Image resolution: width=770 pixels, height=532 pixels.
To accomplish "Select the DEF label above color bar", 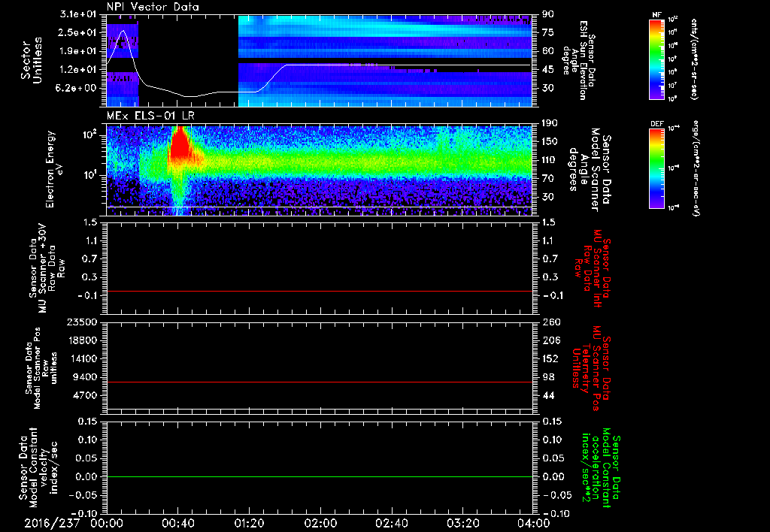I will click(x=657, y=124).
